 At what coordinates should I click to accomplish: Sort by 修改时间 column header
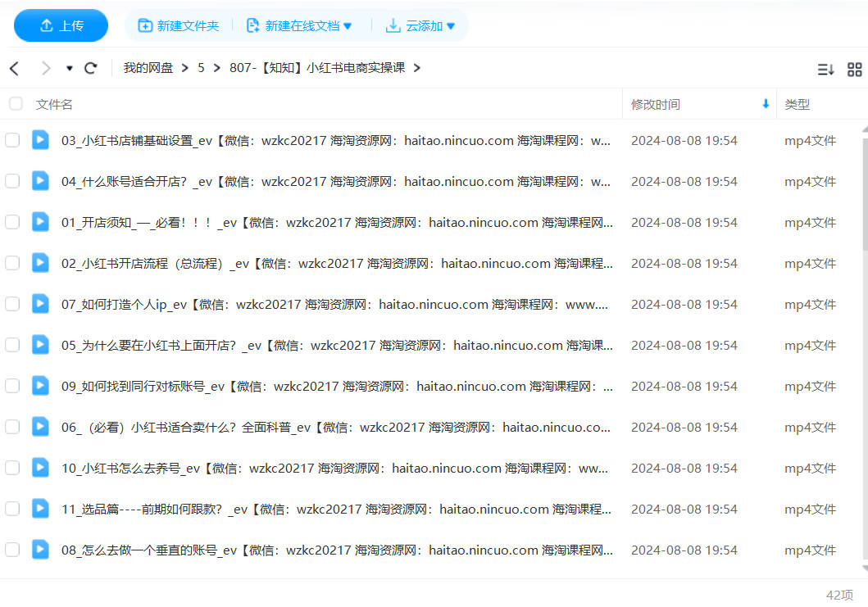[x=656, y=105]
